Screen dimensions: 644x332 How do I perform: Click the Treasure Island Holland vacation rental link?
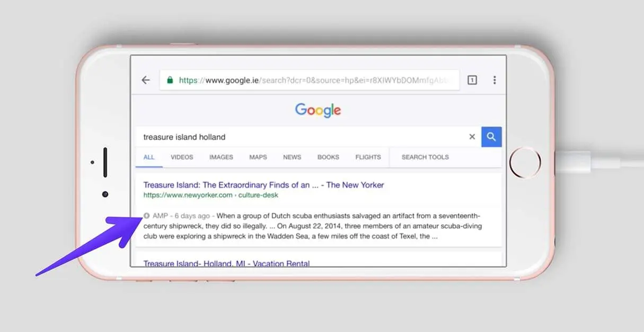click(x=226, y=264)
